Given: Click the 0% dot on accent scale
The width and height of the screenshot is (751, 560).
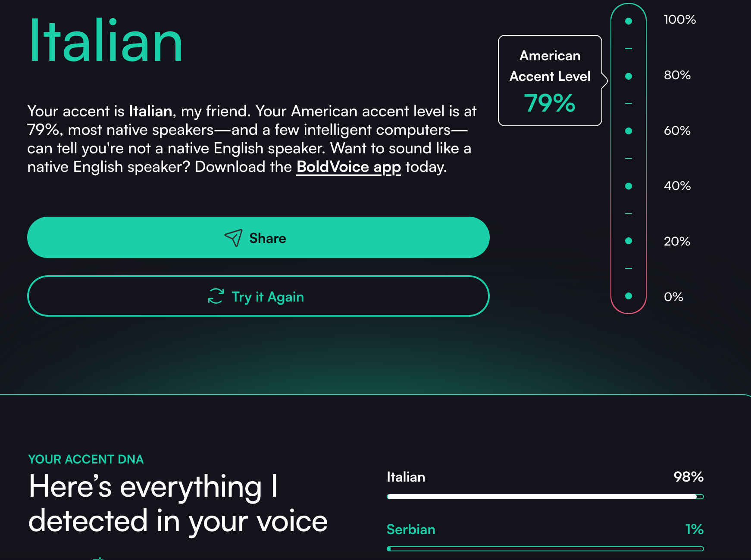Looking at the screenshot, I should click(629, 296).
